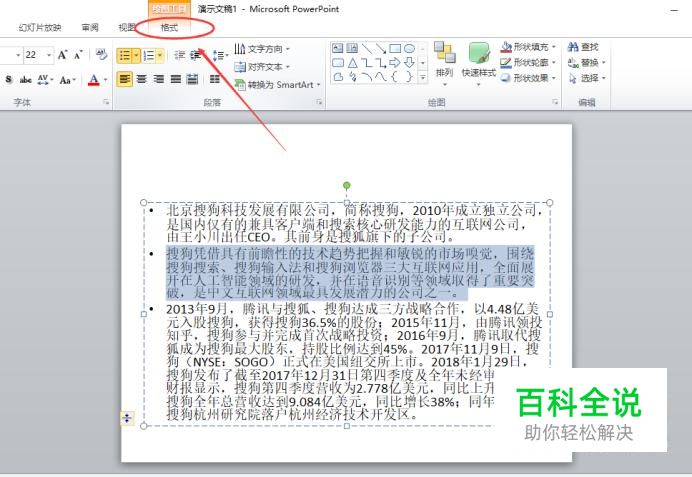Center-align the paragraph text

tap(142, 79)
